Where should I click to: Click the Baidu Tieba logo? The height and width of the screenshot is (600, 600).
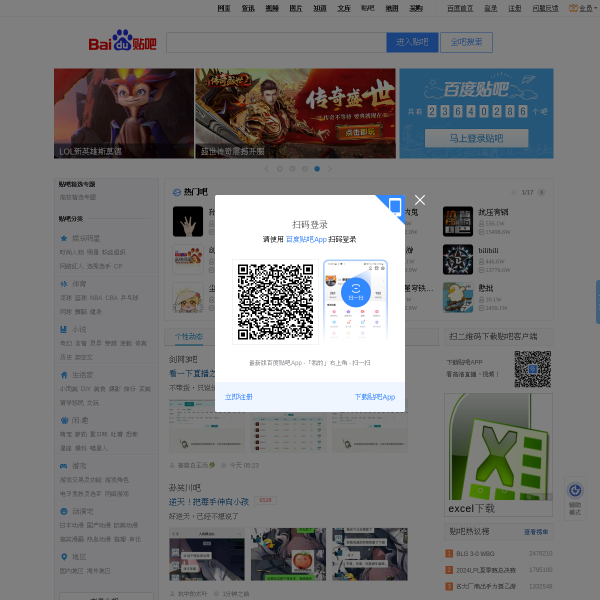coord(123,43)
